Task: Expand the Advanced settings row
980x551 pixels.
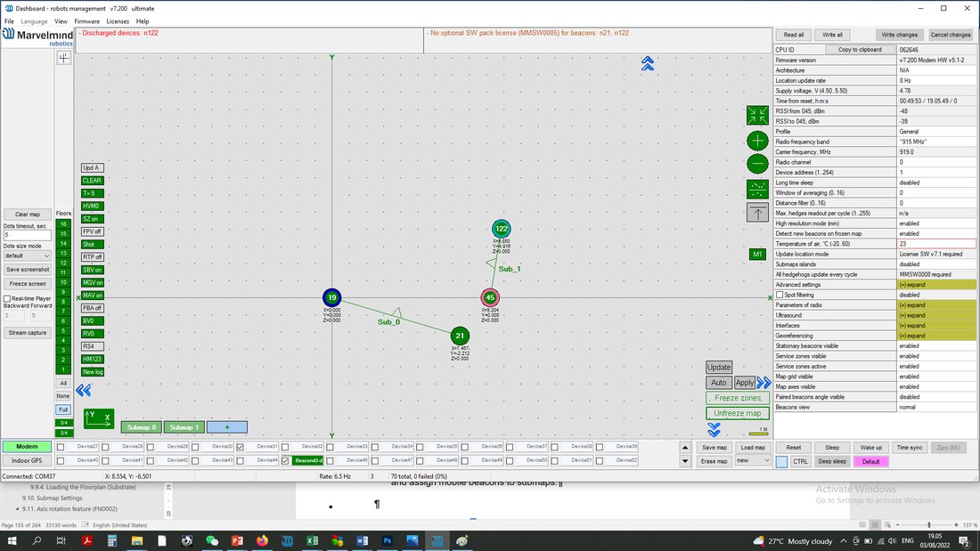Action: coord(936,285)
